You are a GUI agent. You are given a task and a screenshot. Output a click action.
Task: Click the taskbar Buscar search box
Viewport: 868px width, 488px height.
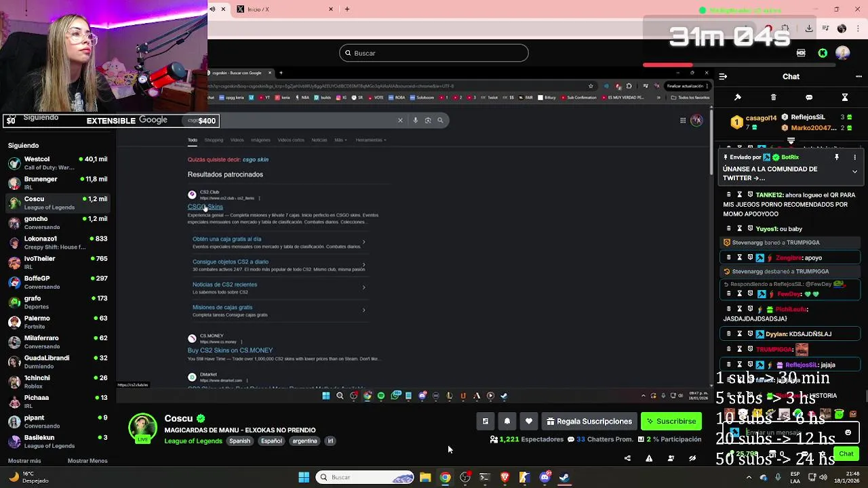click(366, 477)
